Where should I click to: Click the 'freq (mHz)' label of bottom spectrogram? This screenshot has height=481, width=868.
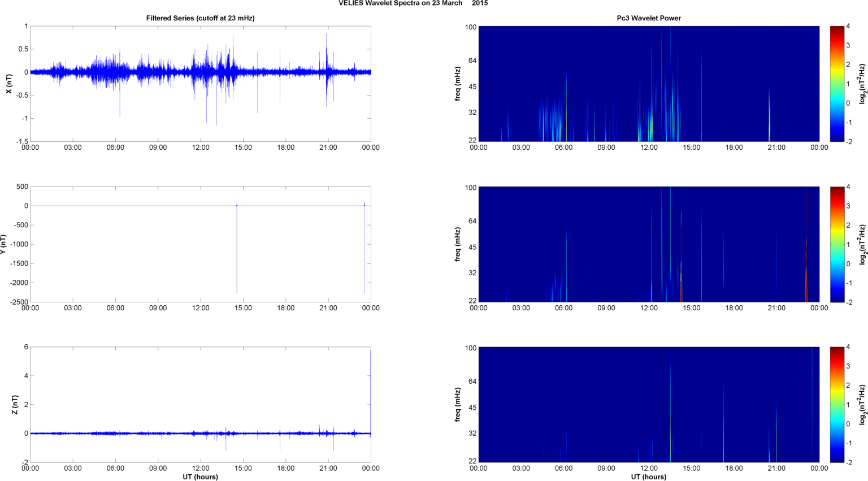[458, 405]
